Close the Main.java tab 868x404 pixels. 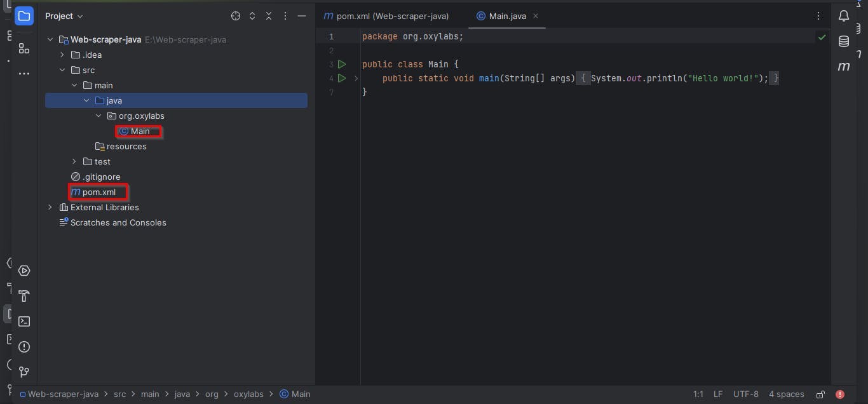click(x=536, y=16)
